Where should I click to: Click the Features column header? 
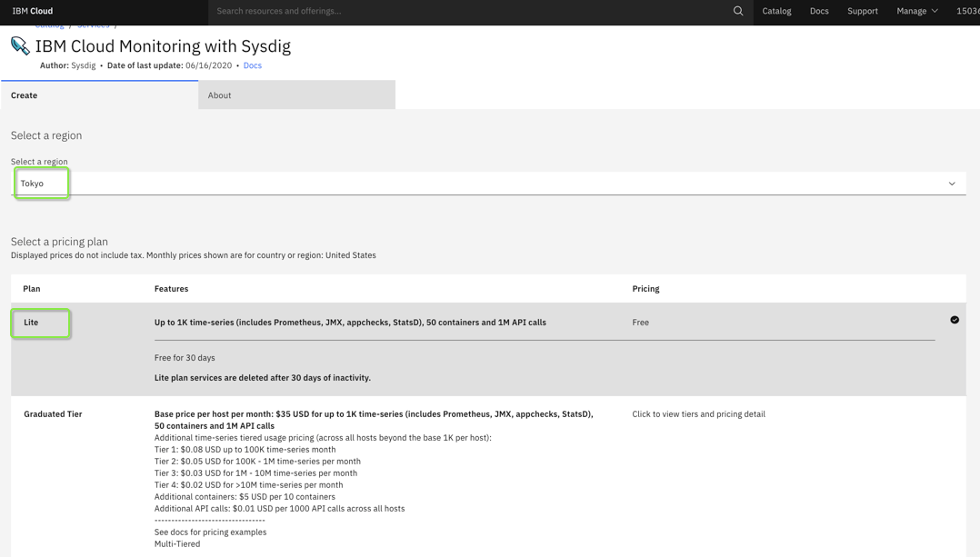click(x=171, y=288)
